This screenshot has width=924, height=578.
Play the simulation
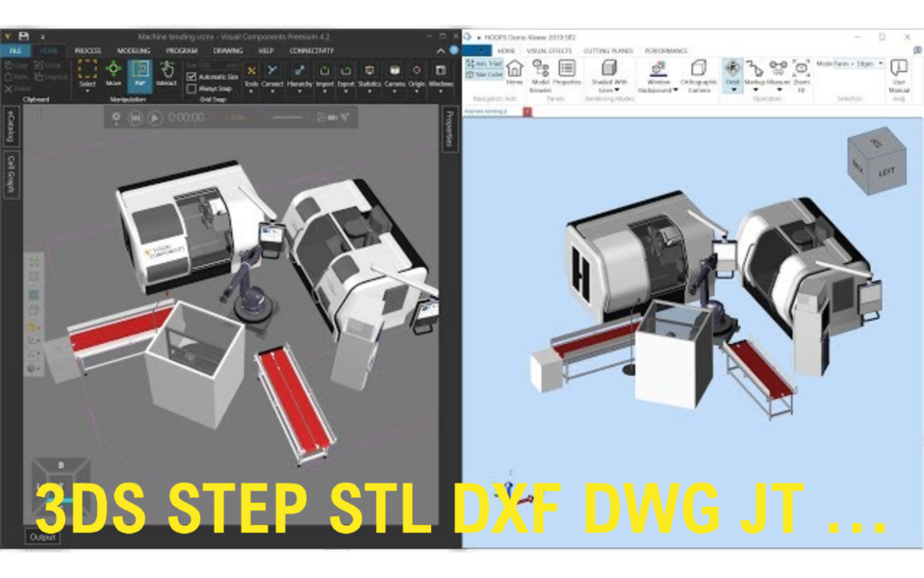pyautogui.click(x=155, y=118)
